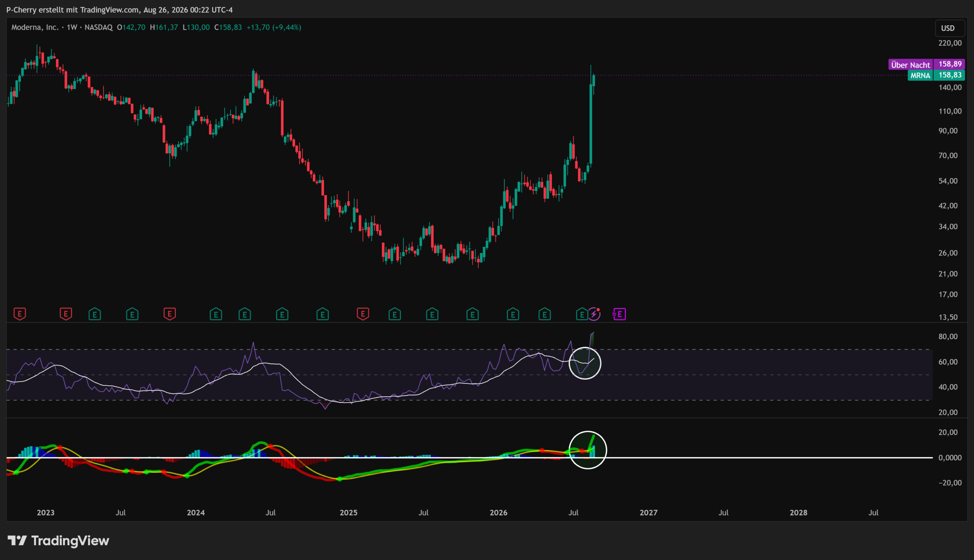Click the 2023 time axis label
The image size is (974, 560).
coord(45,513)
